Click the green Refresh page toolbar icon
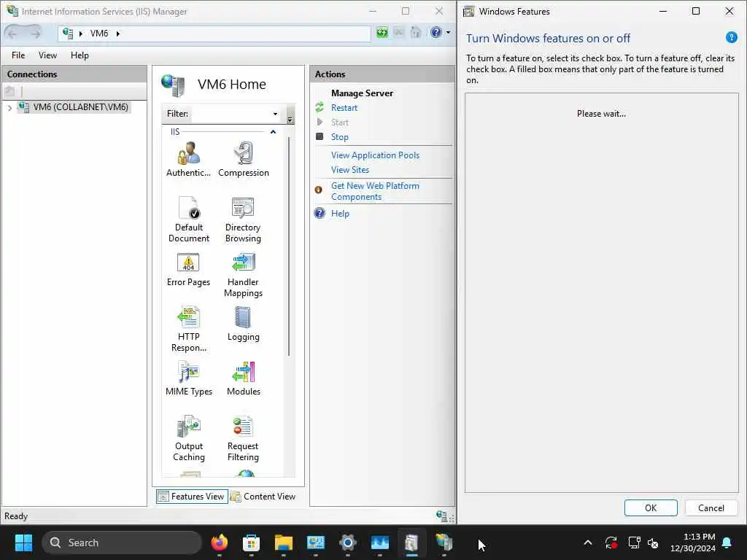Screen dimensions: 747x560 [x=382, y=32]
